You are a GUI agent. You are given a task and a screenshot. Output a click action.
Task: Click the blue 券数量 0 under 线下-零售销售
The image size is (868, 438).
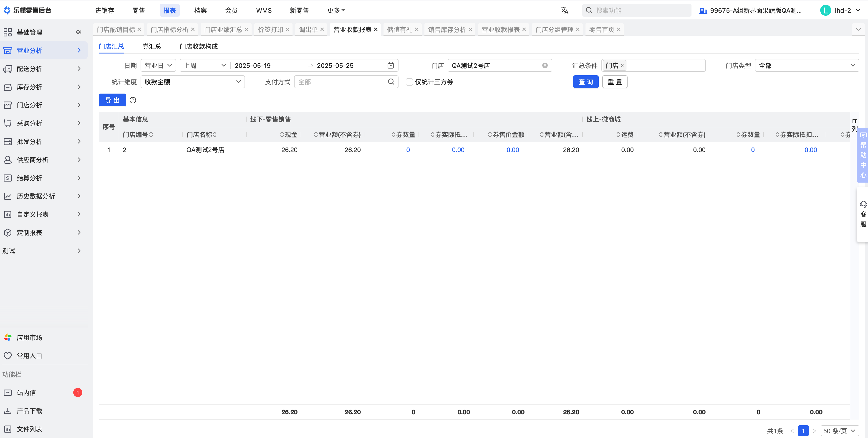[408, 150]
